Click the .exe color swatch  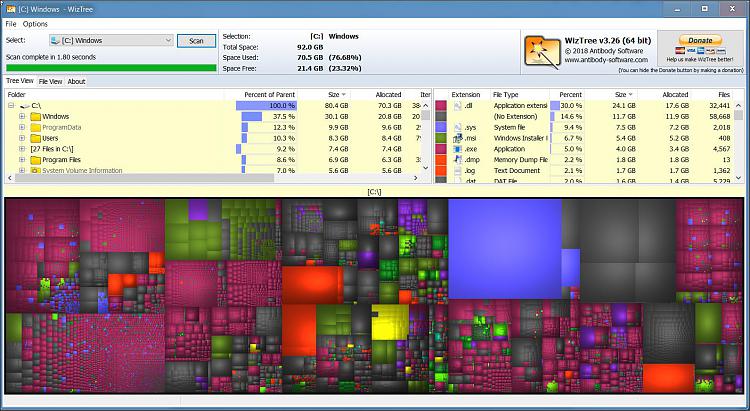coord(441,149)
